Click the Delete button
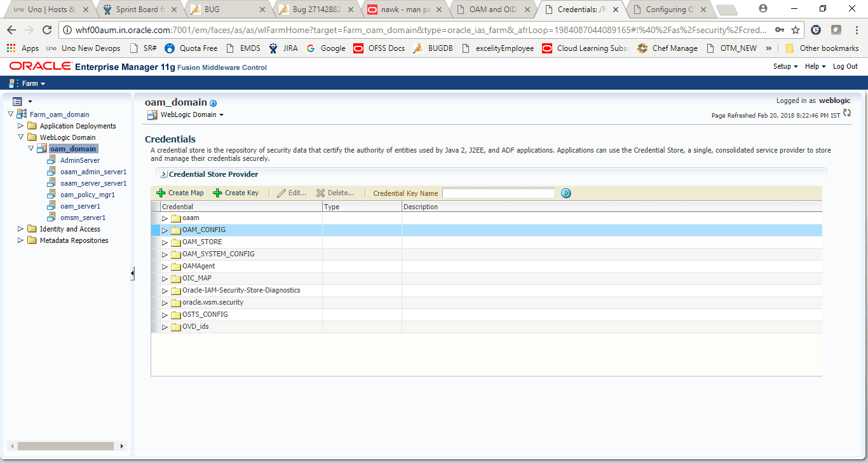This screenshot has height=463, width=868. coord(336,193)
